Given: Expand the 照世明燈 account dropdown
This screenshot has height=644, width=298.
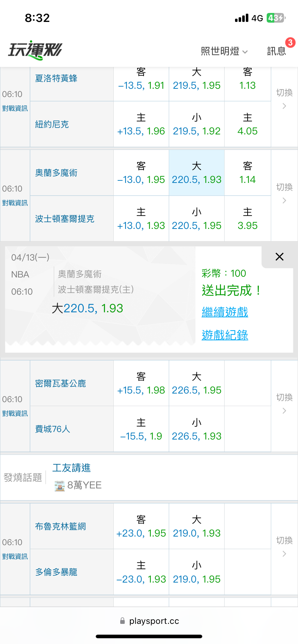Looking at the screenshot, I should tap(224, 51).
